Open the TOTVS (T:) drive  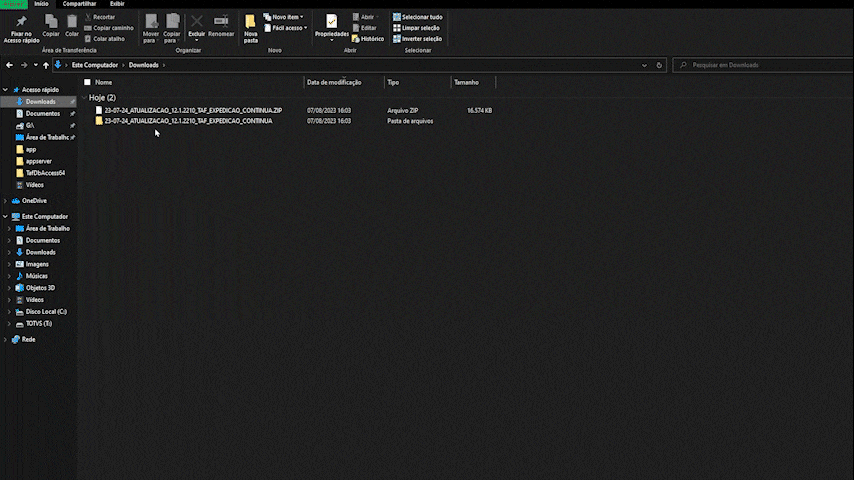(39, 324)
